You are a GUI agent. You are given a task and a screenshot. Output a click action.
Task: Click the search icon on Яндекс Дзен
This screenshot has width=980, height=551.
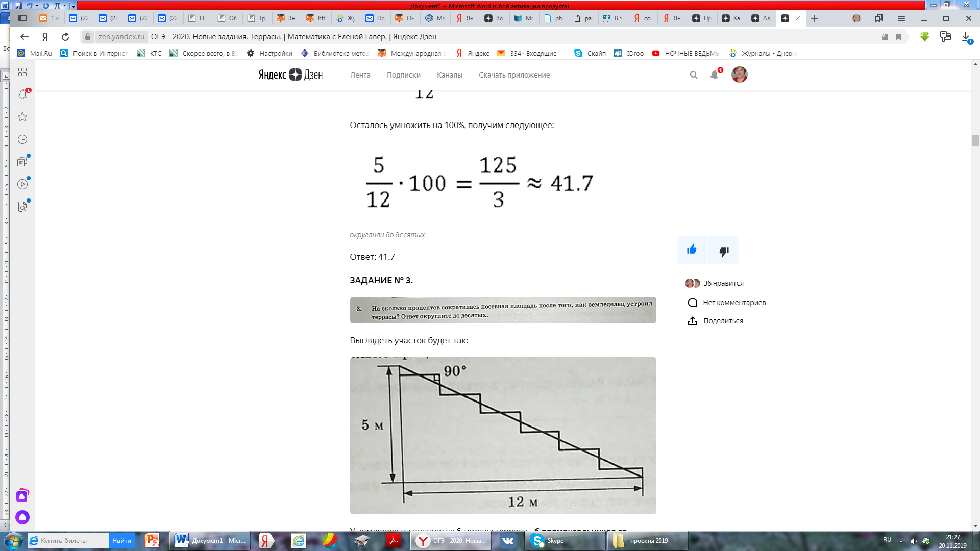pyautogui.click(x=693, y=74)
